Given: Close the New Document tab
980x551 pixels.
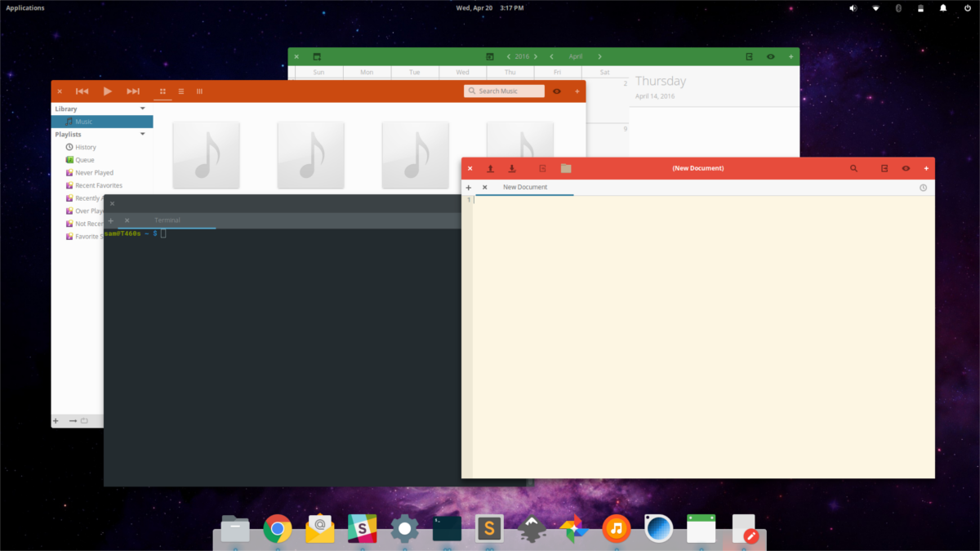Looking at the screenshot, I should [484, 188].
